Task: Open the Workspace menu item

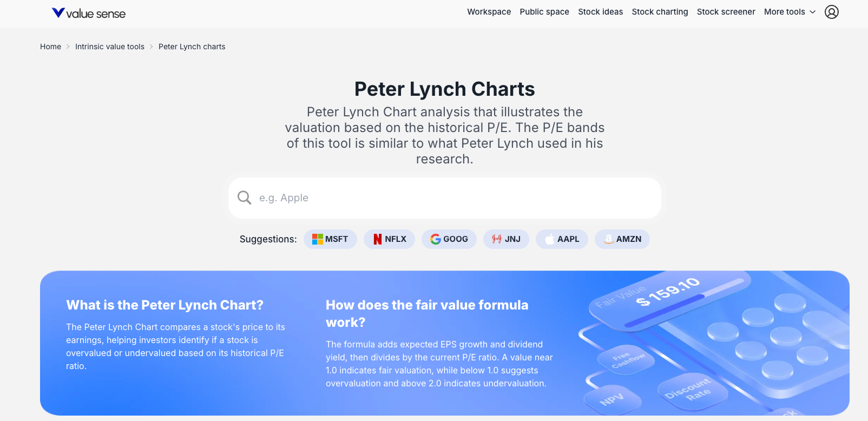Action: point(489,12)
